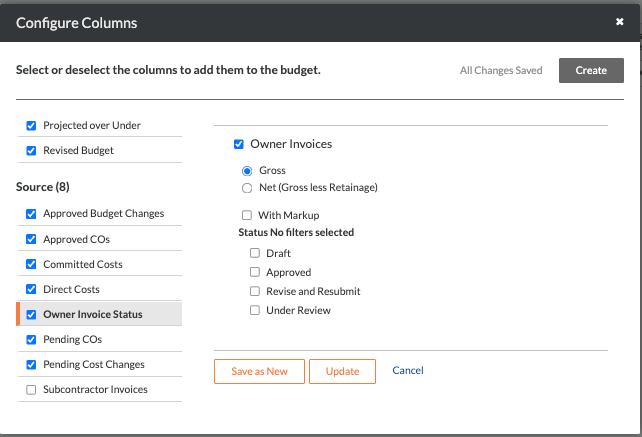642x437 pixels.
Task: Check the Draft status filter
Action: (255, 253)
